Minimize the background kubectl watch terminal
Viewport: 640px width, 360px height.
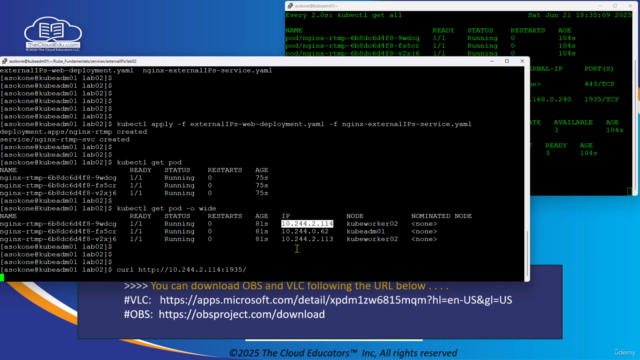pos(600,6)
